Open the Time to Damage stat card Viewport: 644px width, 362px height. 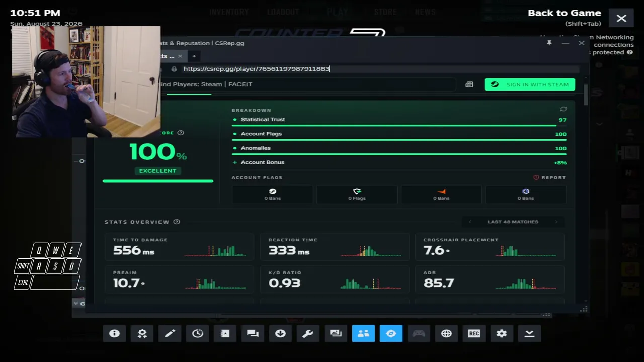point(179,246)
